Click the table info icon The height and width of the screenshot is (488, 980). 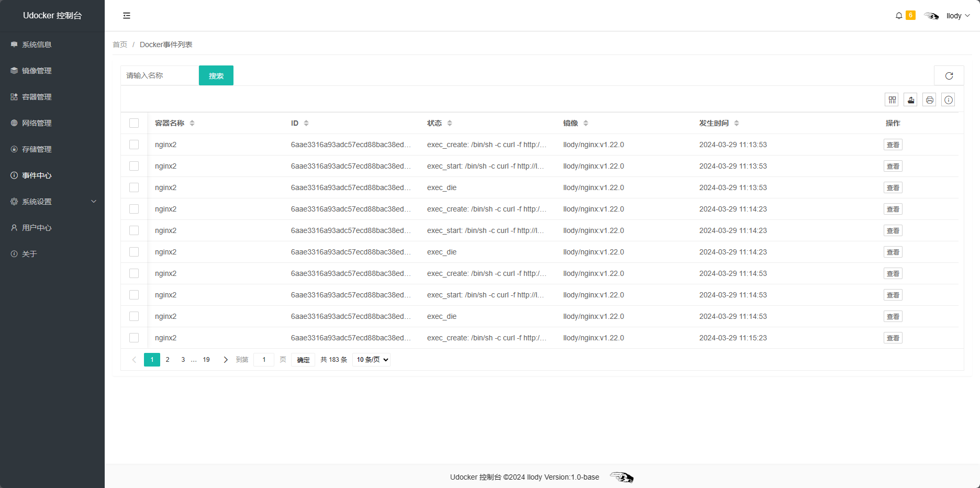(949, 100)
